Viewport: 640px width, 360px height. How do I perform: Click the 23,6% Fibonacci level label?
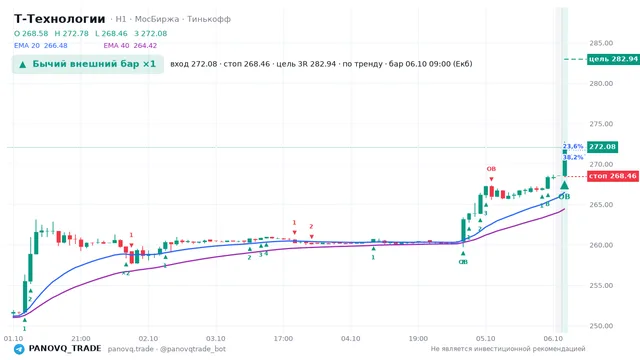[x=573, y=147]
